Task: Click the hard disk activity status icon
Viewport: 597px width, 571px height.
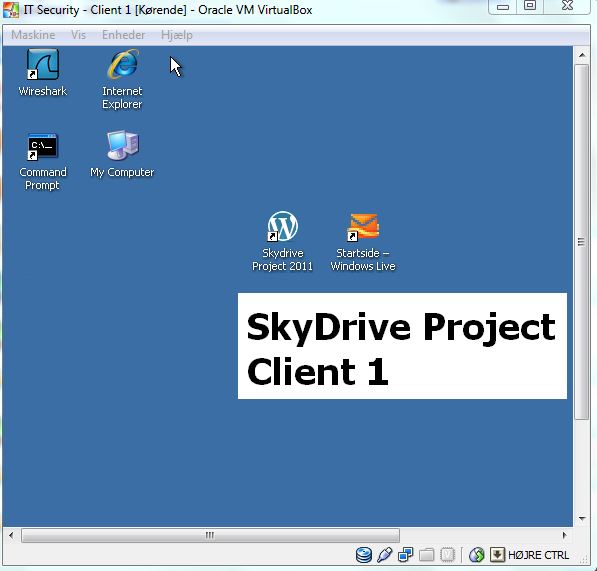Action: coord(364,555)
